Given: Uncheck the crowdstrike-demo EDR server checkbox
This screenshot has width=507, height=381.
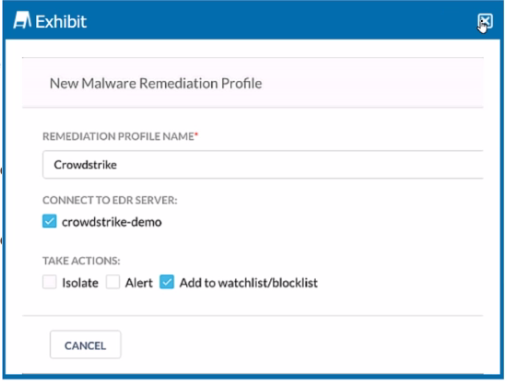Looking at the screenshot, I should pos(49,221).
